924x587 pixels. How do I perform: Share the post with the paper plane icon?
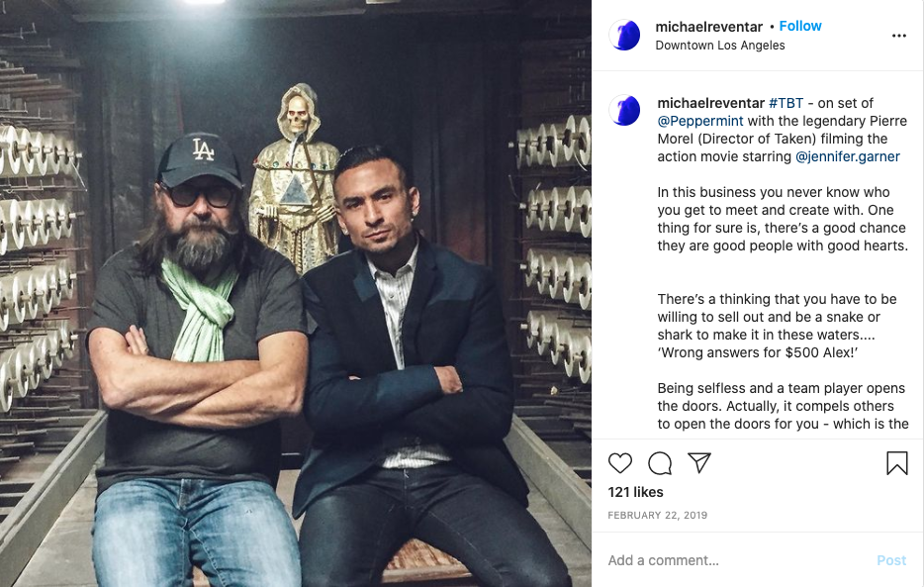(x=699, y=463)
